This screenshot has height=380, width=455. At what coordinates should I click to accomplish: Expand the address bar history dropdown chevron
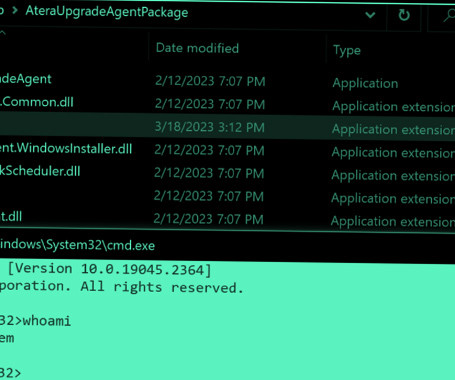(370, 15)
